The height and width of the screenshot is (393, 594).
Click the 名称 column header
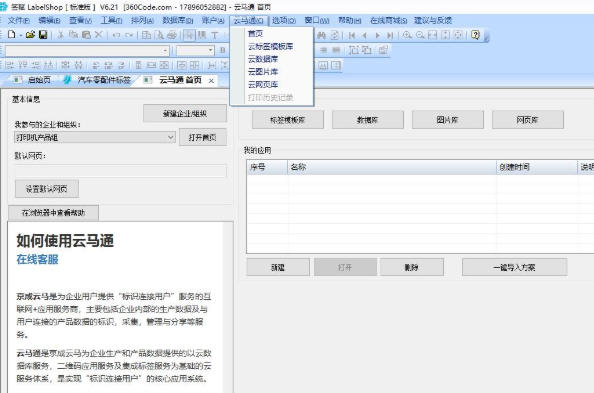pos(392,167)
